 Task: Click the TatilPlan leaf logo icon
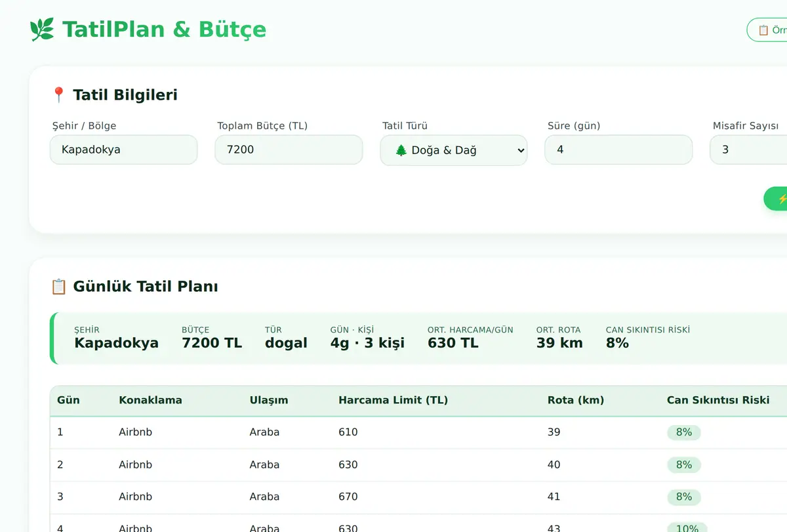tap(42, 30)
